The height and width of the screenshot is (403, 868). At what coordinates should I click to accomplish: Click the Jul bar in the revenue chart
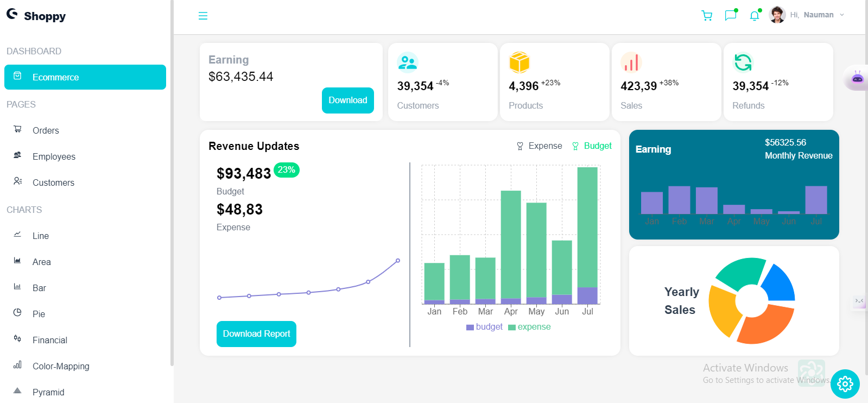(587, 228)
